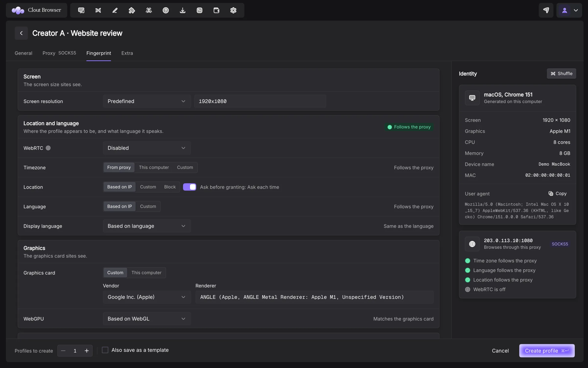
Task: Set Timezone to This computer
Action: 154,167
